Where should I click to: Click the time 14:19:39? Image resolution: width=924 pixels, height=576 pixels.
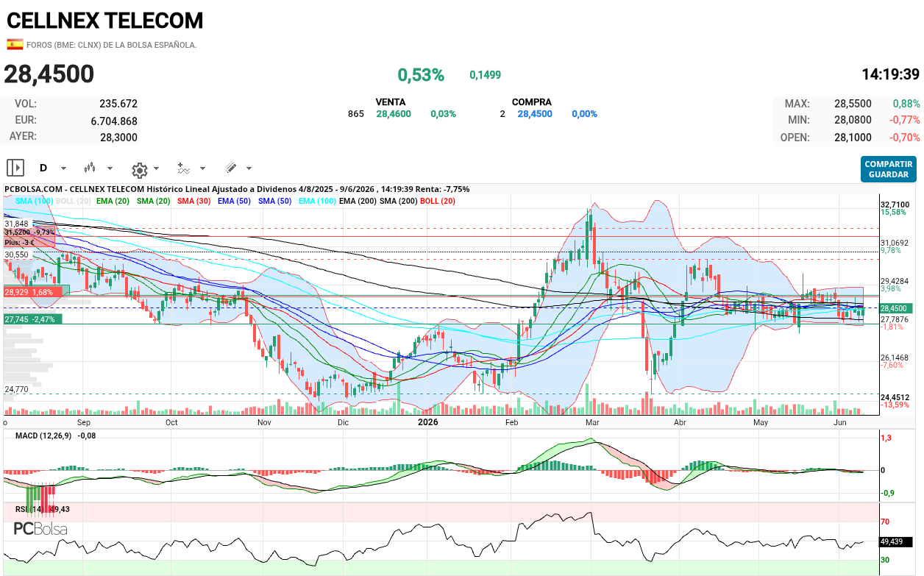[x=890, y=74]
